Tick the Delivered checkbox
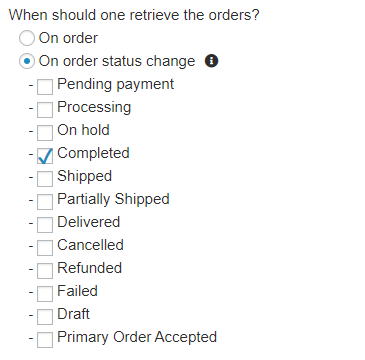365x360 pixels. tap(45, 225)
